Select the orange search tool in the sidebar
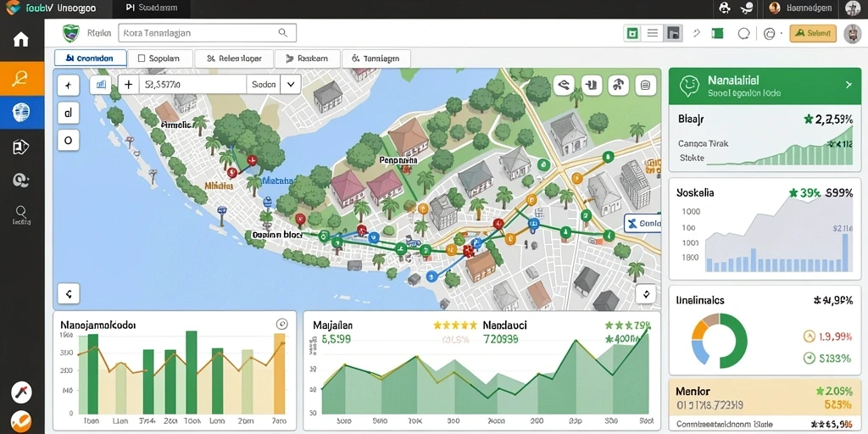 (21, 79)
